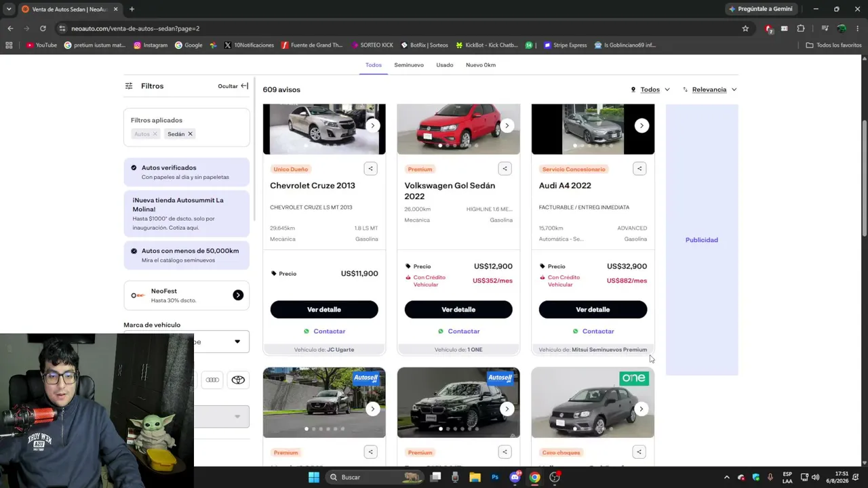Open the tab search dropdown in Chrome
The width and height of the screenshot is (868, 488).
(9, 9)
